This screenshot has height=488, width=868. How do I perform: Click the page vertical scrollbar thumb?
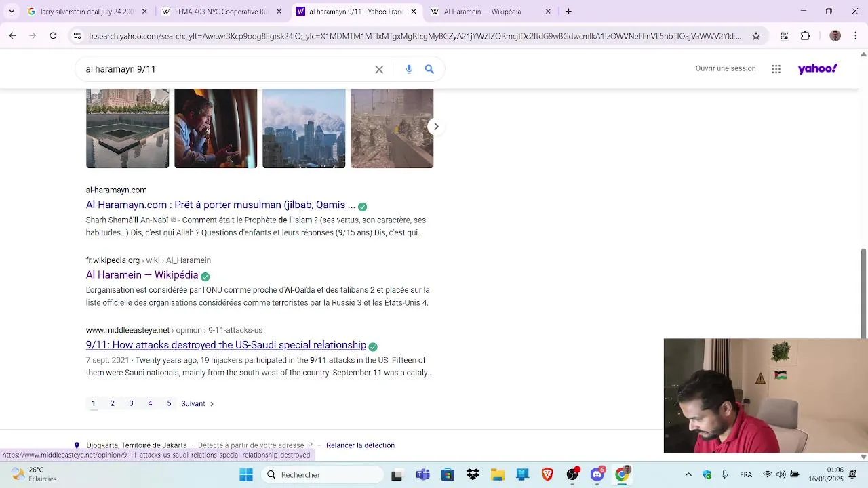tap(863, 293)
